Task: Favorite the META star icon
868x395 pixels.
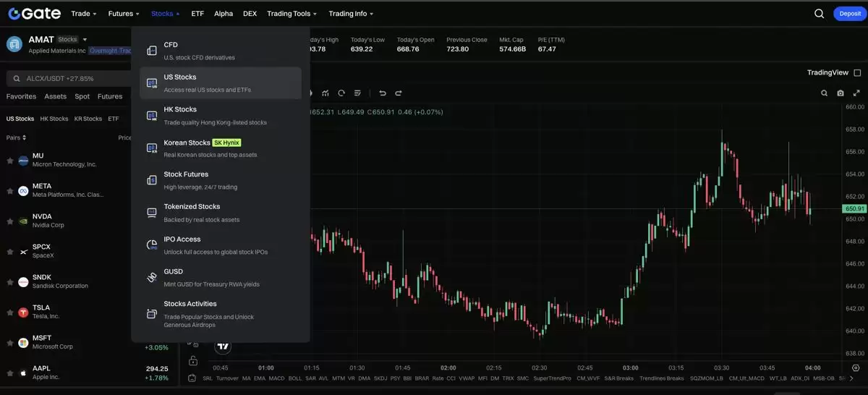Action: coord(10,191)
